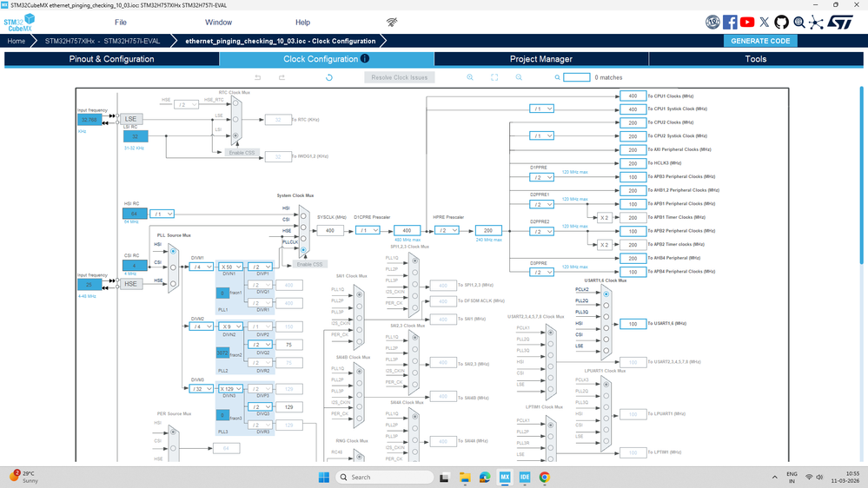Go to Home breadcrumb
Screen dimensions: 868x488
(x=16, y=41)
